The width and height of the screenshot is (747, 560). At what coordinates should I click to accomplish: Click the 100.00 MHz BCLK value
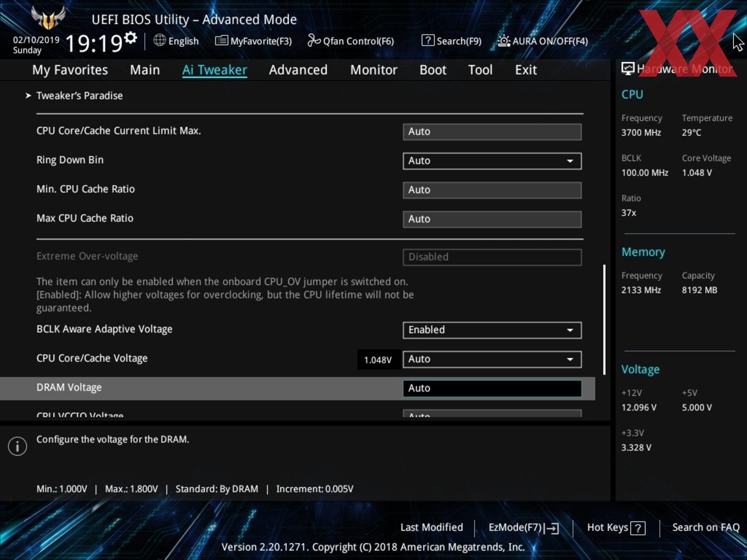645,172
